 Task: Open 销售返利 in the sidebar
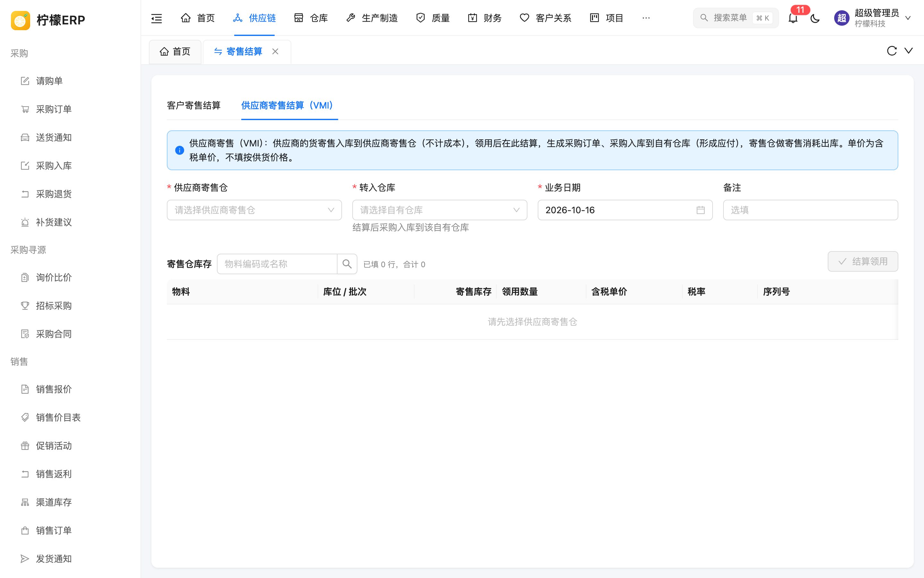coord(70,474)
